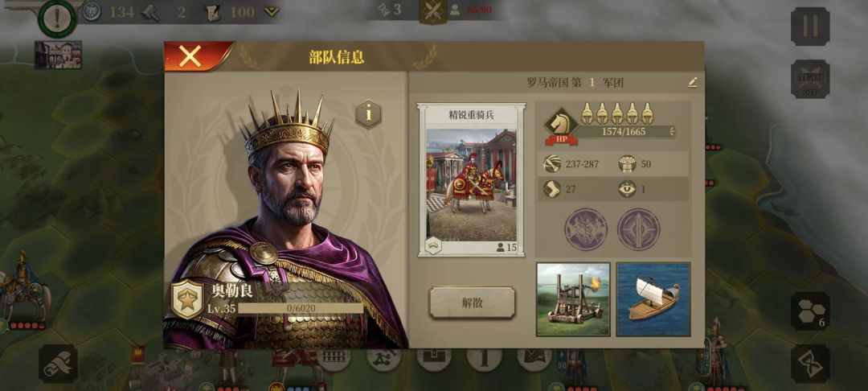The image size is (868, 391).
Task: Click the pencil icon to rename legion
Action: tap(692, 83)
